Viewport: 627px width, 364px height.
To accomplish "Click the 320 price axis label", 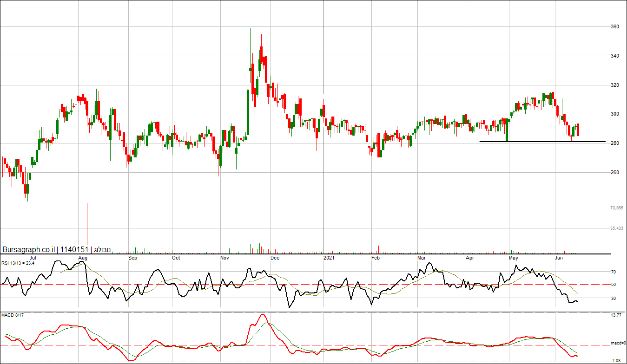I will pyautogui.click(x=615, y=85).
